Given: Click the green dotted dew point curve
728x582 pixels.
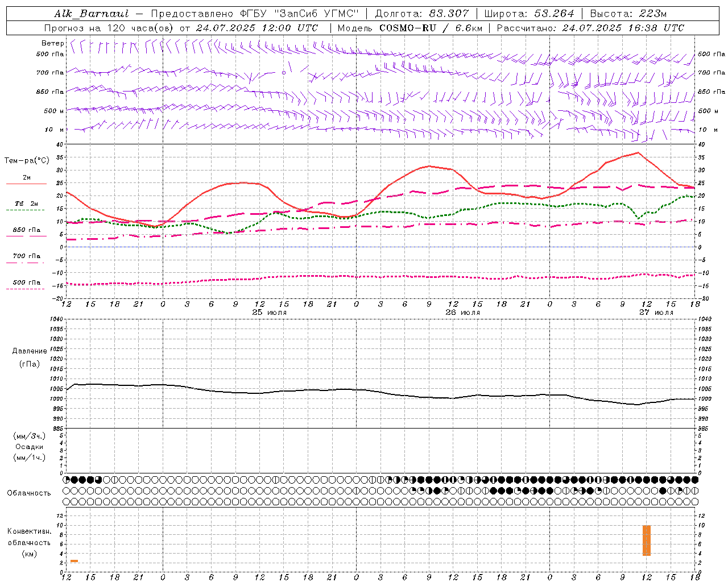Looking at the screenshot, I should 380,213.
